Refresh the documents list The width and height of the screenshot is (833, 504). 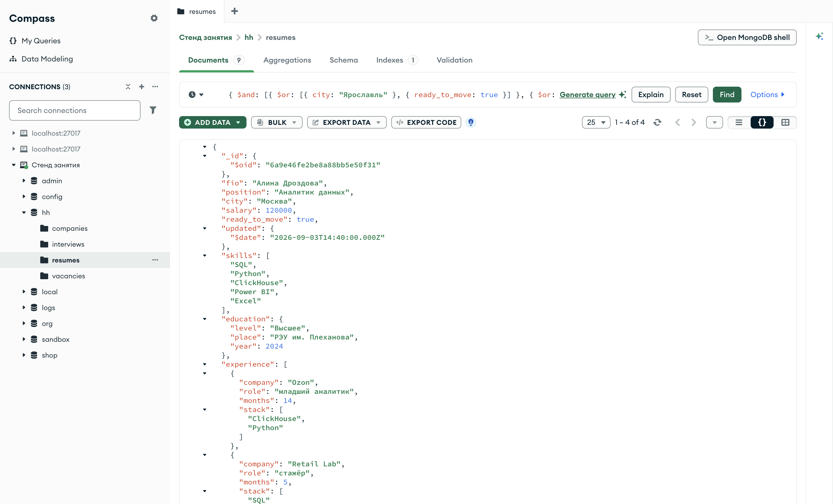coord(657,122)
